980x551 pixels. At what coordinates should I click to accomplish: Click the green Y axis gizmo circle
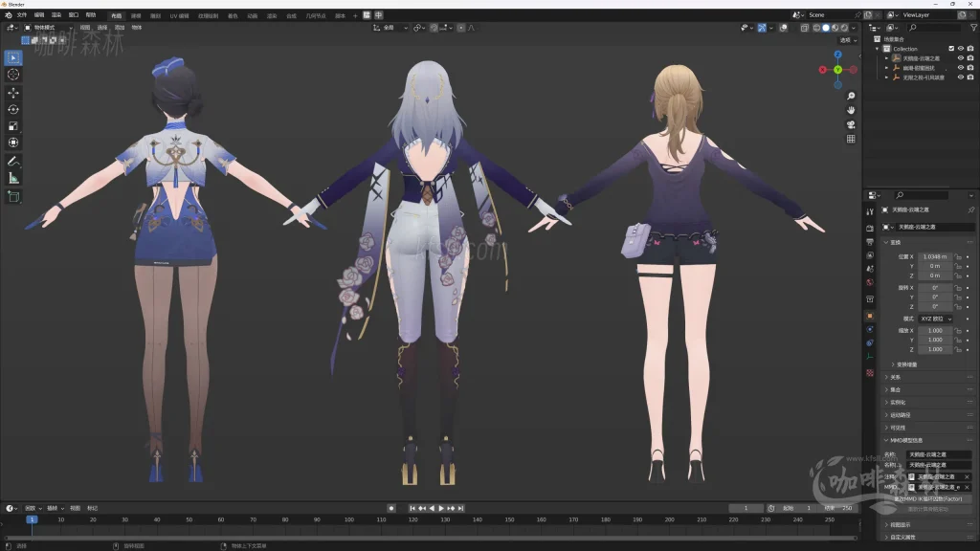(837, 70)
